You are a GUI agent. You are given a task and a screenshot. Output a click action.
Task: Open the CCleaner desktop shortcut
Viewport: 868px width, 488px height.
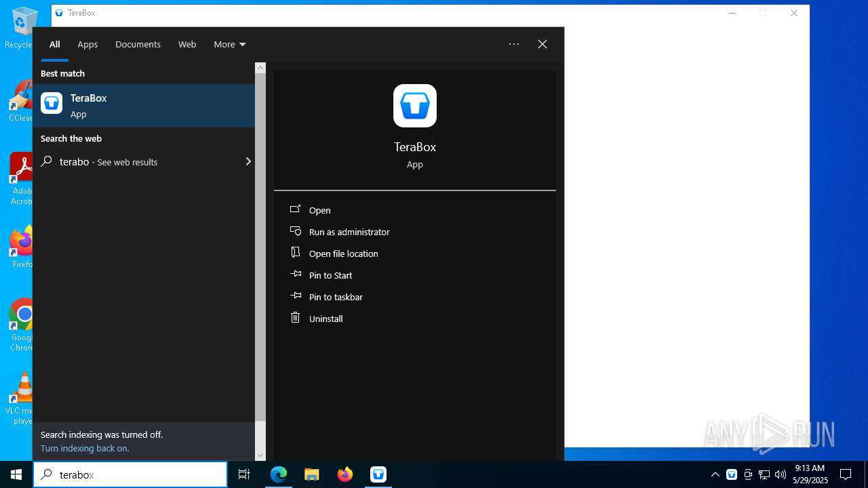point(20,102)
